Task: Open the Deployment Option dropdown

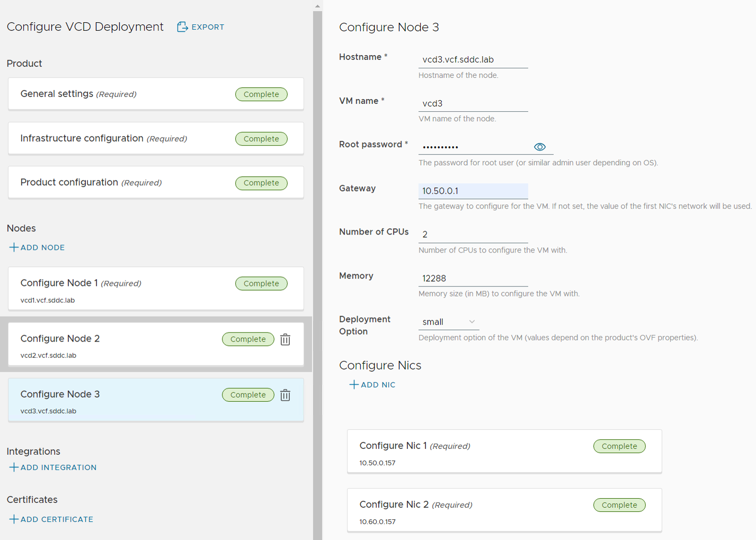Action: click(x=448, y=322)
